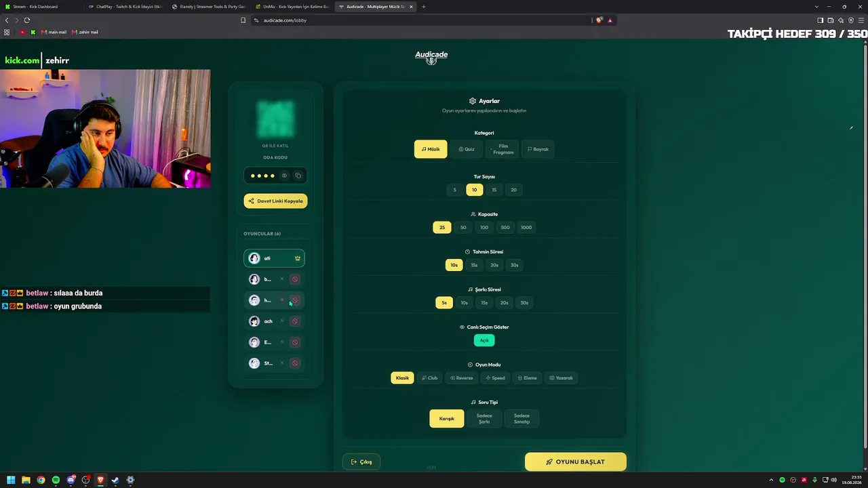Switch to the UnMix browser tab
Image resolution: width=868 pixels, height=488 pixels.
click(292, 7)
